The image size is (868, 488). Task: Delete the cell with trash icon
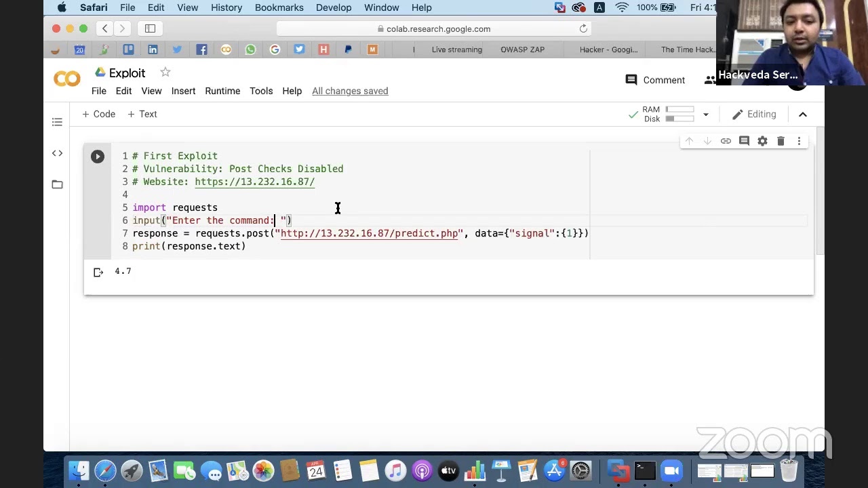(781, 141)
